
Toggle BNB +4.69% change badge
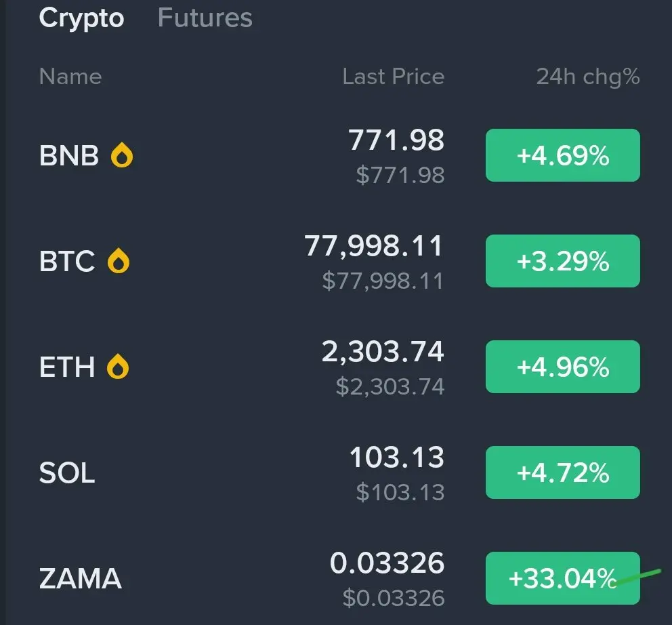(x=562, y=155)
